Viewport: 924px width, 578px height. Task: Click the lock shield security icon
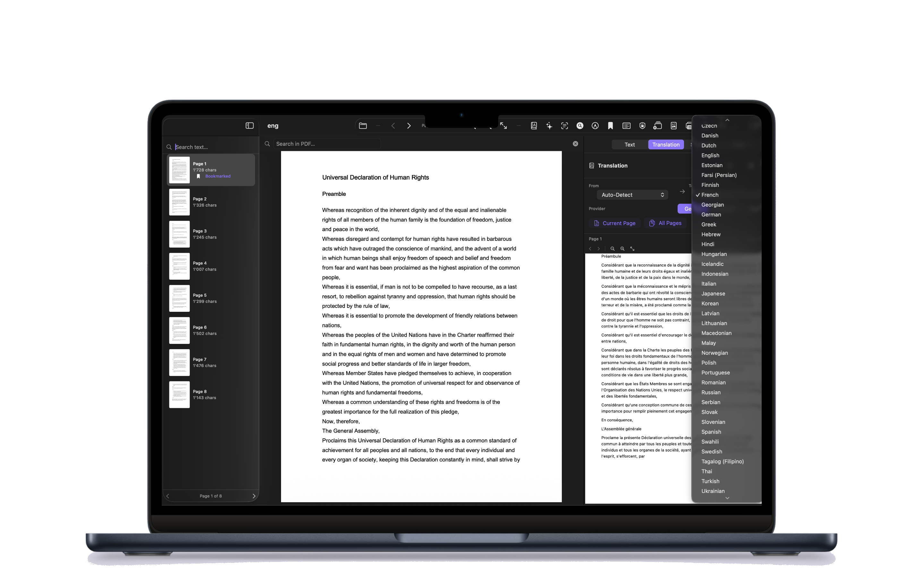[x=642, y=125]
